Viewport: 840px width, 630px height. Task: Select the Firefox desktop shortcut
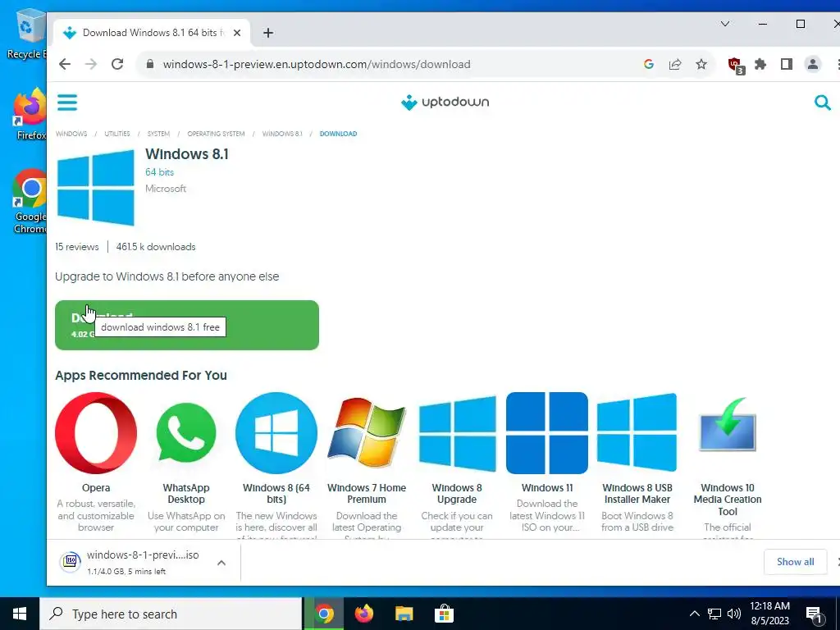tap(30, 115)
